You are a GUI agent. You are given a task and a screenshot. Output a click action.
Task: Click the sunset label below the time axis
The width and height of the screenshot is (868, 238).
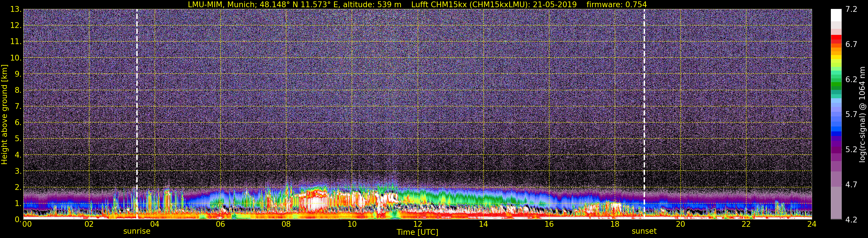pos(644,231)
